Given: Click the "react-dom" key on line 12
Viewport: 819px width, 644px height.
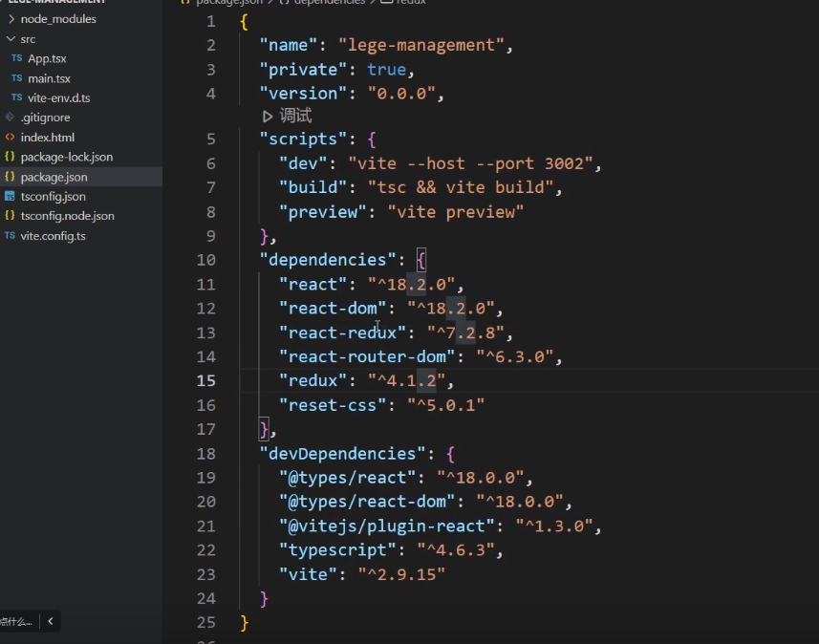Looking at the screenshot, I should 333,309.
